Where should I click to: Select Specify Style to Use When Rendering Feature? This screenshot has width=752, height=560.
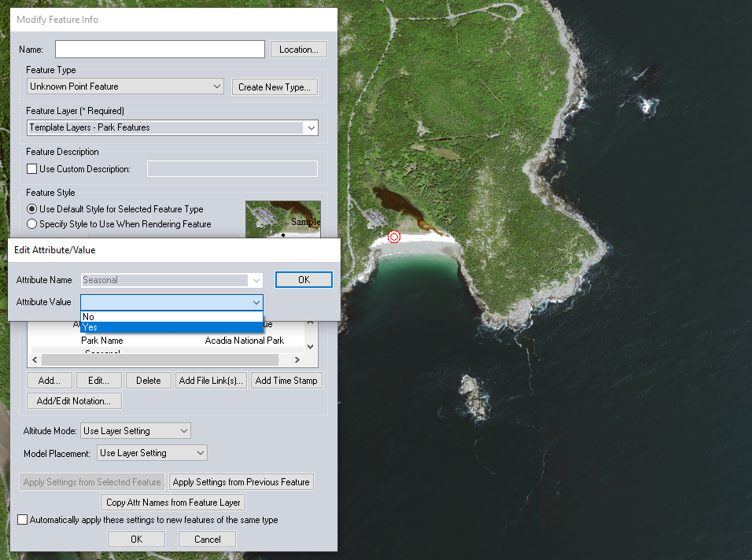(31, 224)
